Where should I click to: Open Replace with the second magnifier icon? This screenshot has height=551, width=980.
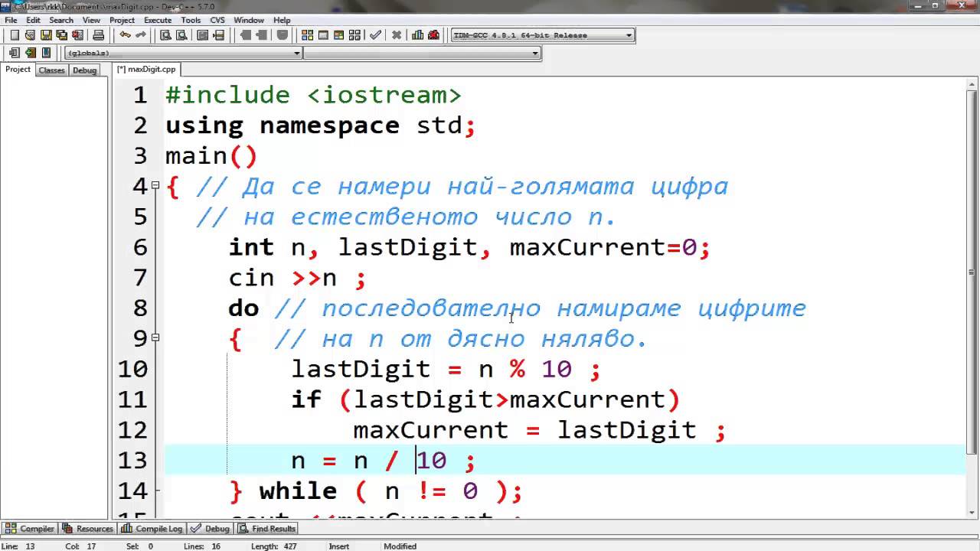tap(181, 35)
